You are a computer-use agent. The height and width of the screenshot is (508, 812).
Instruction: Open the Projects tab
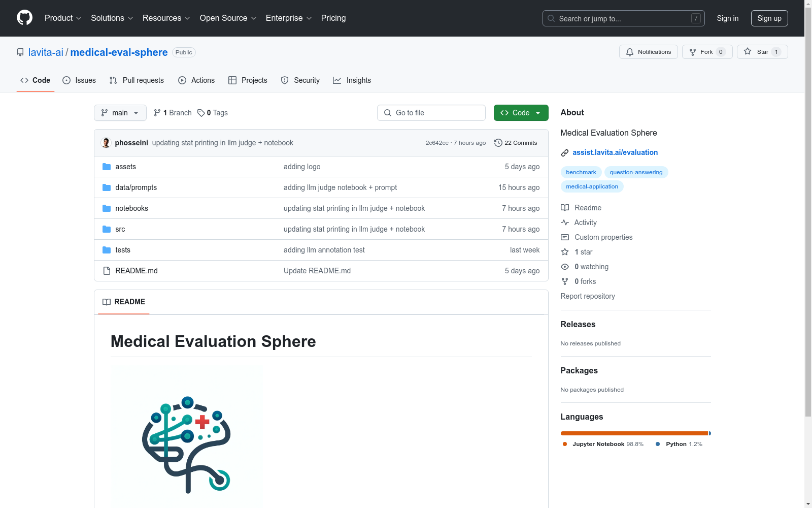[x=248, y=80]
